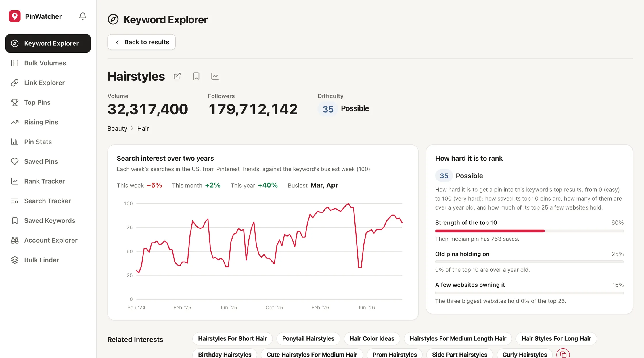Open Rank Tracker
This screenshot has height=358, width=644.
point(48,181)
